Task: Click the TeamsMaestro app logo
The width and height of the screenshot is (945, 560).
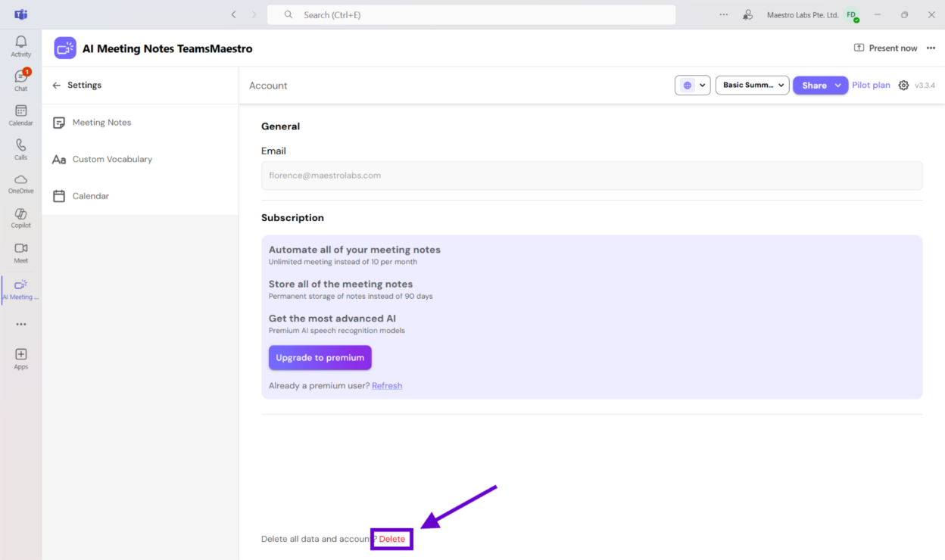Action: (65, 48)
